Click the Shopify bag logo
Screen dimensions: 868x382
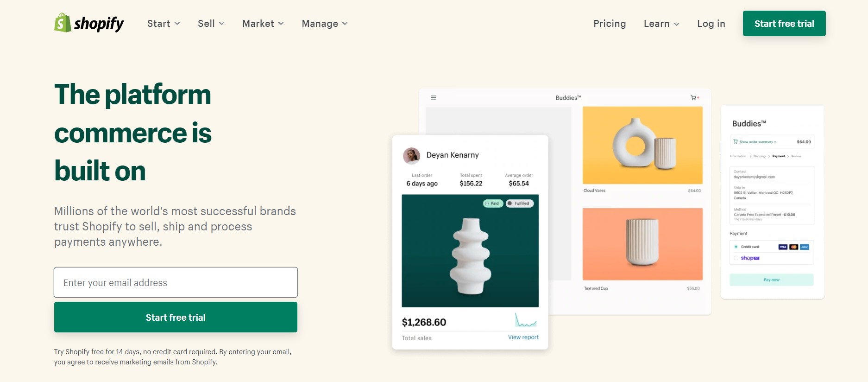click(63, 23)
